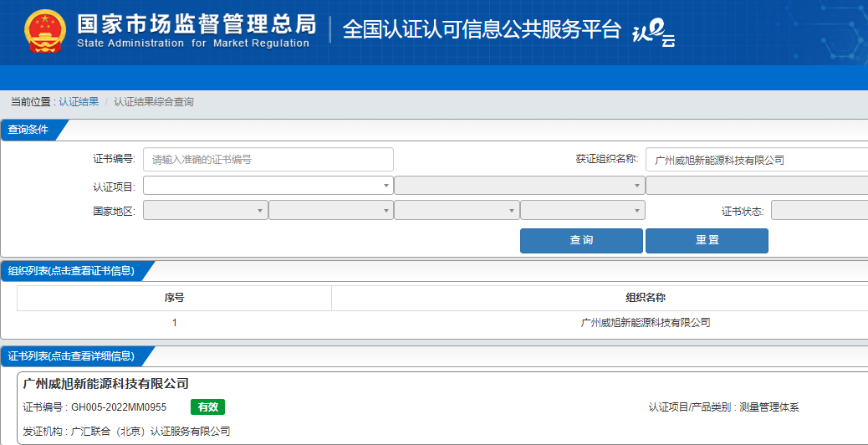
Task: Open the second 认证项目 dropdown
Action: click(x=520, y=186)
